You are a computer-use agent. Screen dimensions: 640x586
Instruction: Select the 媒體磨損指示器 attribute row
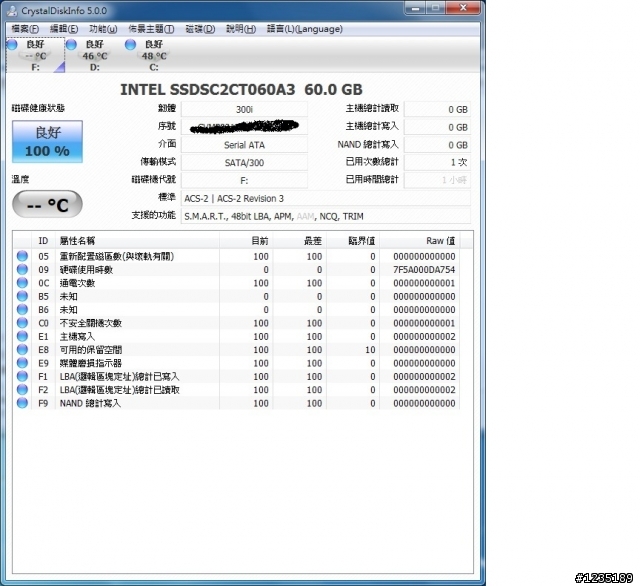click(237, 363)
